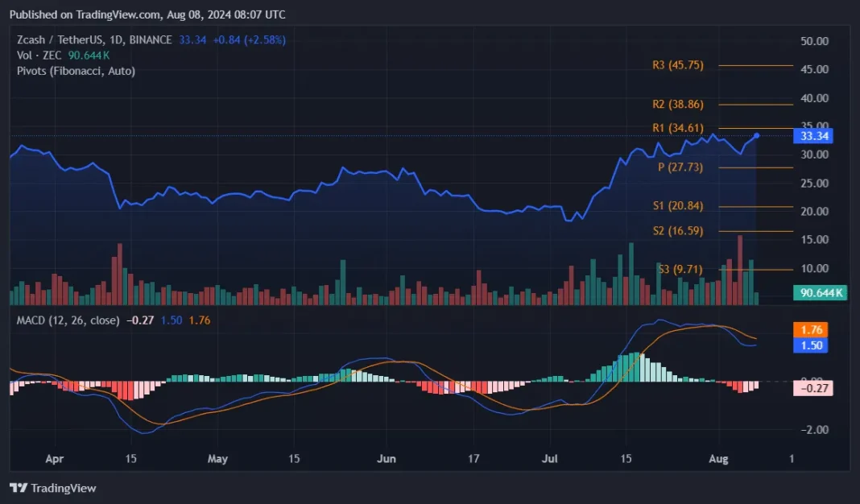The image size is (860, 504).
Task: Click the TradingView logo at bottom left
Action: coord(52,488)
